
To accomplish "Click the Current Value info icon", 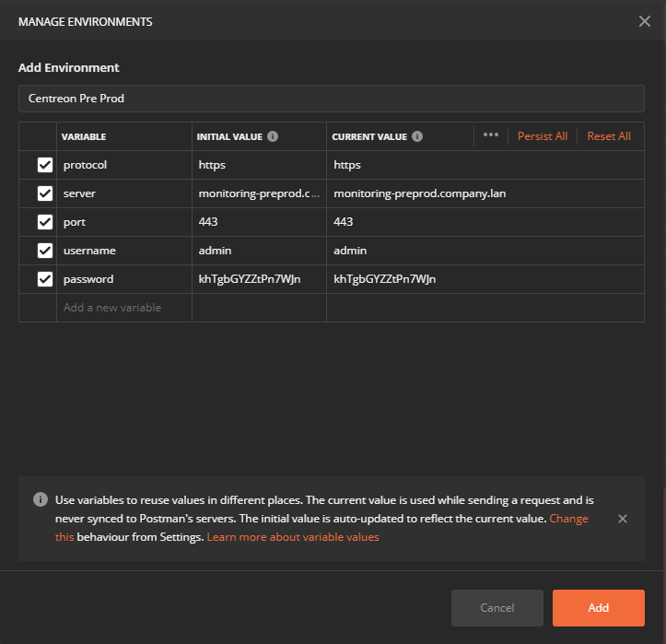I will (417, 136).
